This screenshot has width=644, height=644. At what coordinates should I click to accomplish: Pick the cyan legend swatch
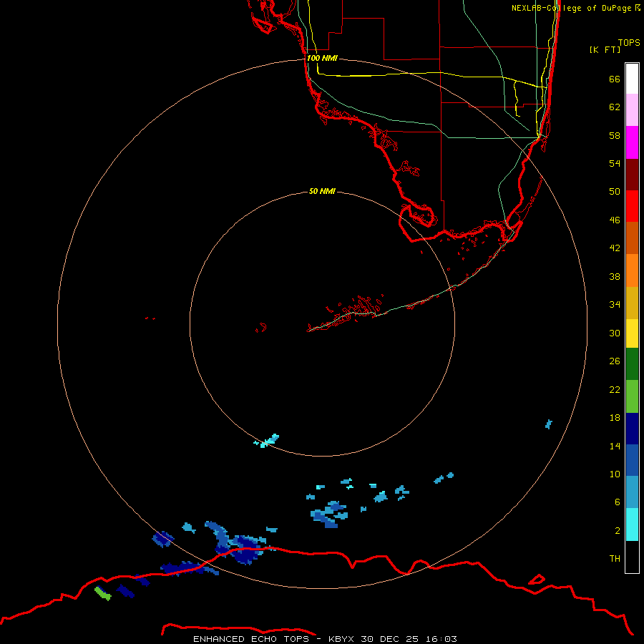(632, 525)
